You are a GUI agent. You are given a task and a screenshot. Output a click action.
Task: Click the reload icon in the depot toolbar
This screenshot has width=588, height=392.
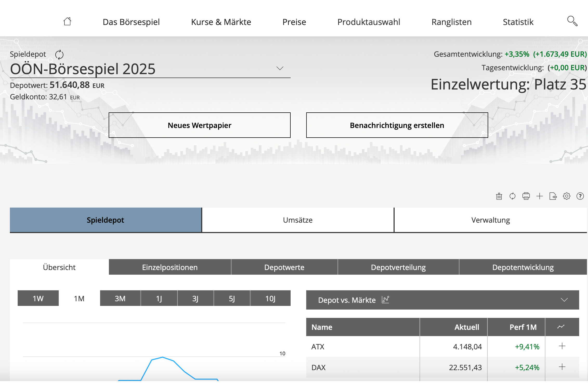tap(512, 196)
